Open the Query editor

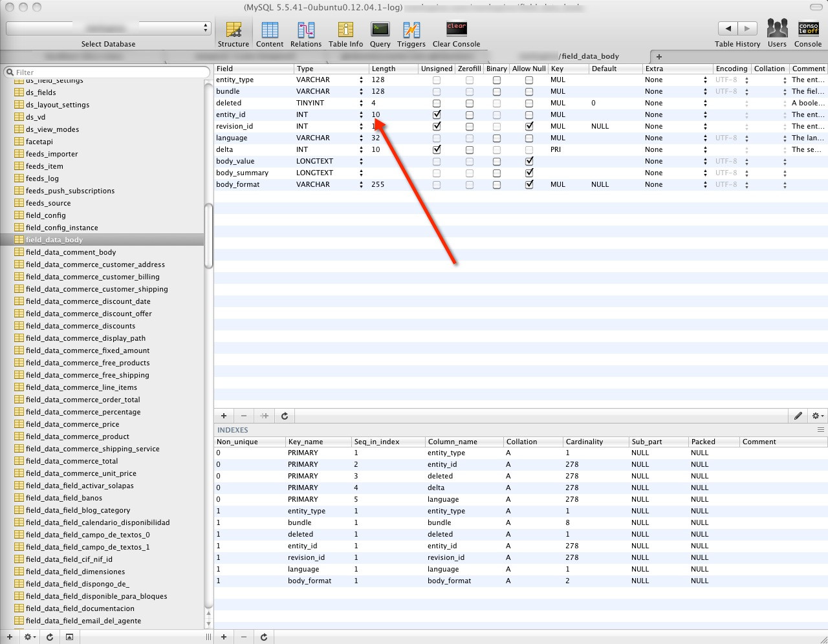pos(380,34)
